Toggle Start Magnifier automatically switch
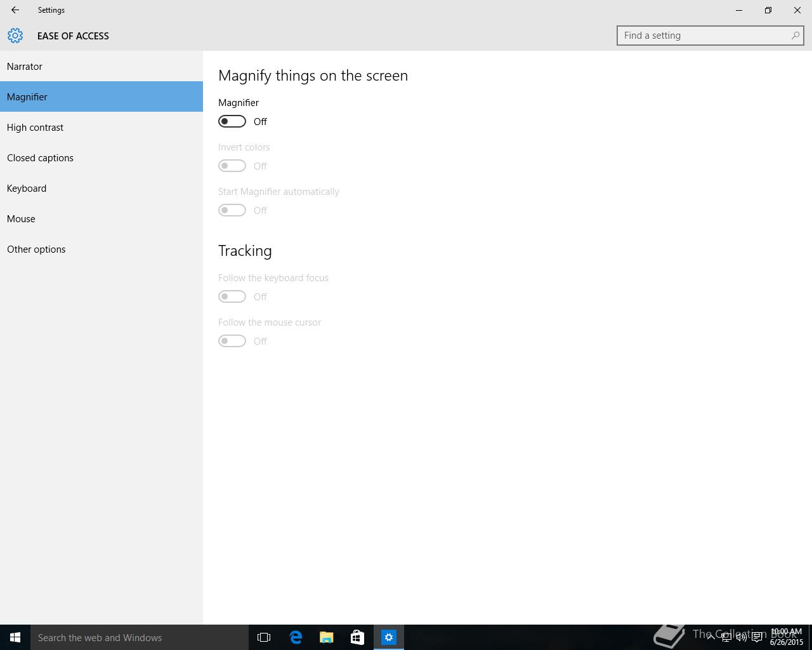 tap(232, 210)
